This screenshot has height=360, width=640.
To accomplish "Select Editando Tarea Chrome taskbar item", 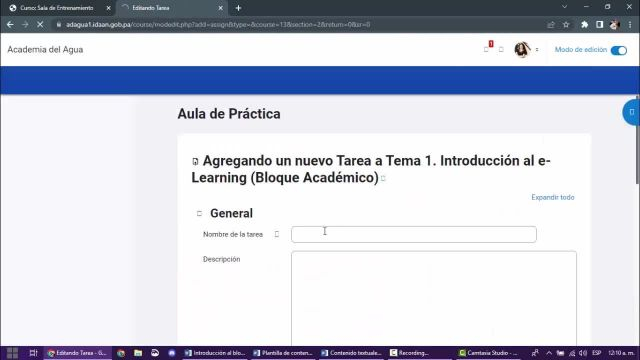I will click(78, 353).
